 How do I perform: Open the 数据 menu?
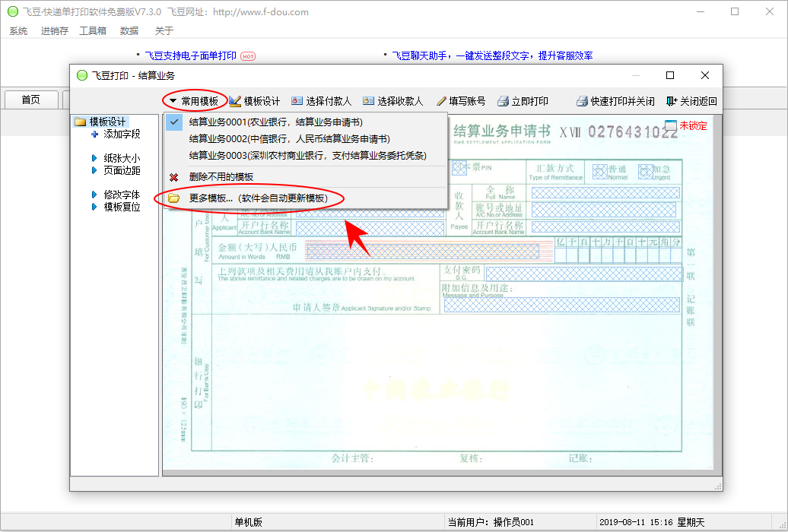click(x=129, y=31)
